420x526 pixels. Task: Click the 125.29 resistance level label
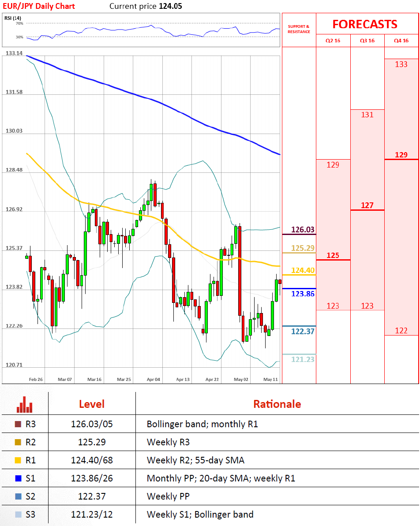[303, 248]
